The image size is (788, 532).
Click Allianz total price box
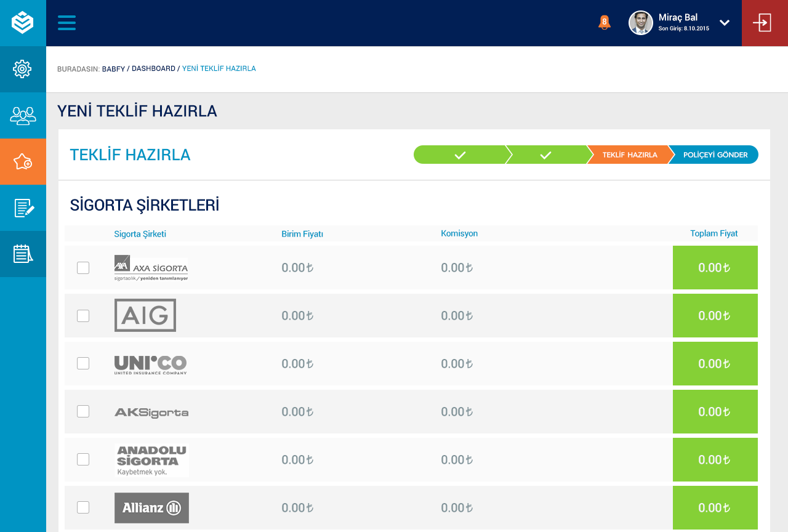click(715, 507)
